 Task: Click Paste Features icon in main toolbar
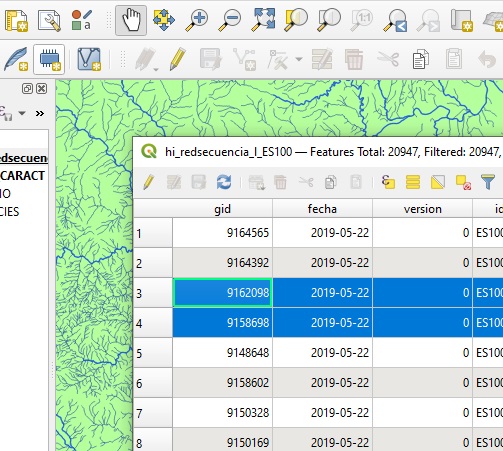(454, 59)
